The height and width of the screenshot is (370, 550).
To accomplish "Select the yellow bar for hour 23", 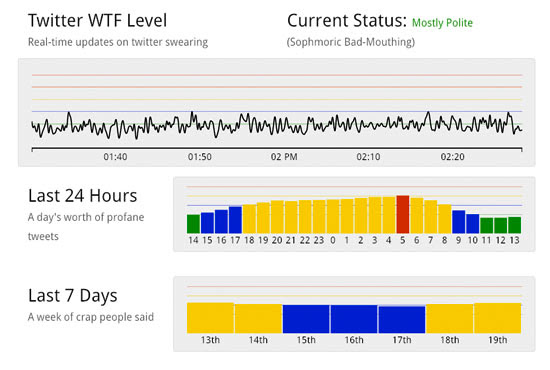I will pyautogui.click(x=319, y=217).
